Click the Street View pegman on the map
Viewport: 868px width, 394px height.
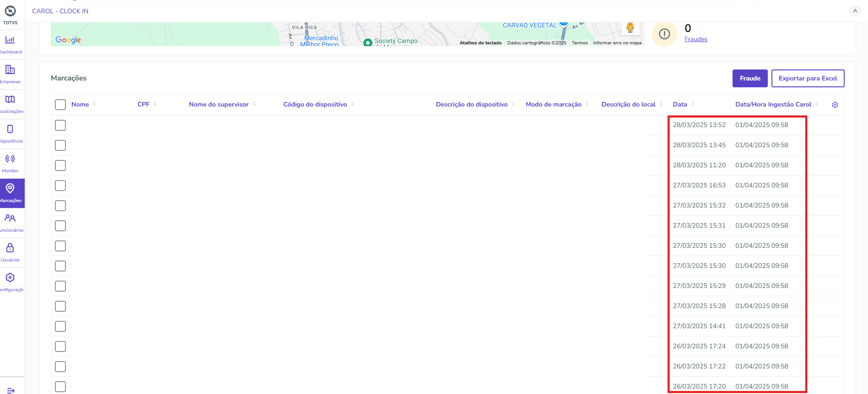tap(630, 28)
